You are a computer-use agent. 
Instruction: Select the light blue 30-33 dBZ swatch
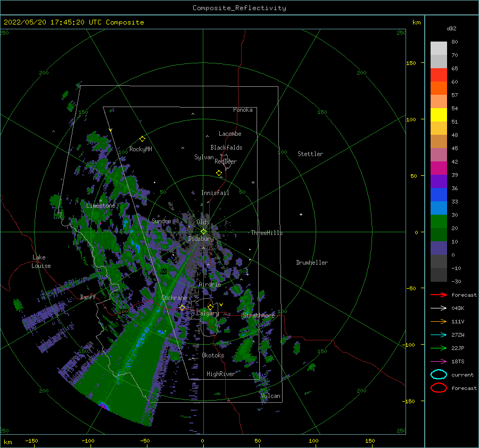click(439, 208)
